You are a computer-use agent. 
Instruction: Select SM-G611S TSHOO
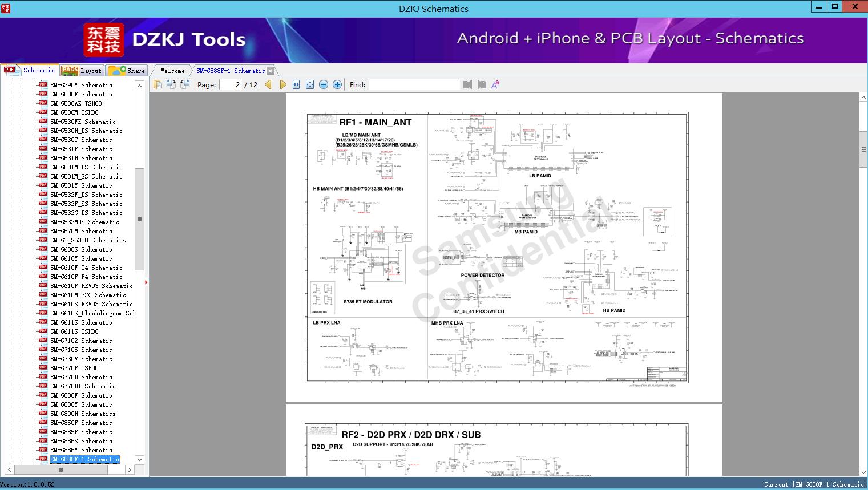pos(74,331)
